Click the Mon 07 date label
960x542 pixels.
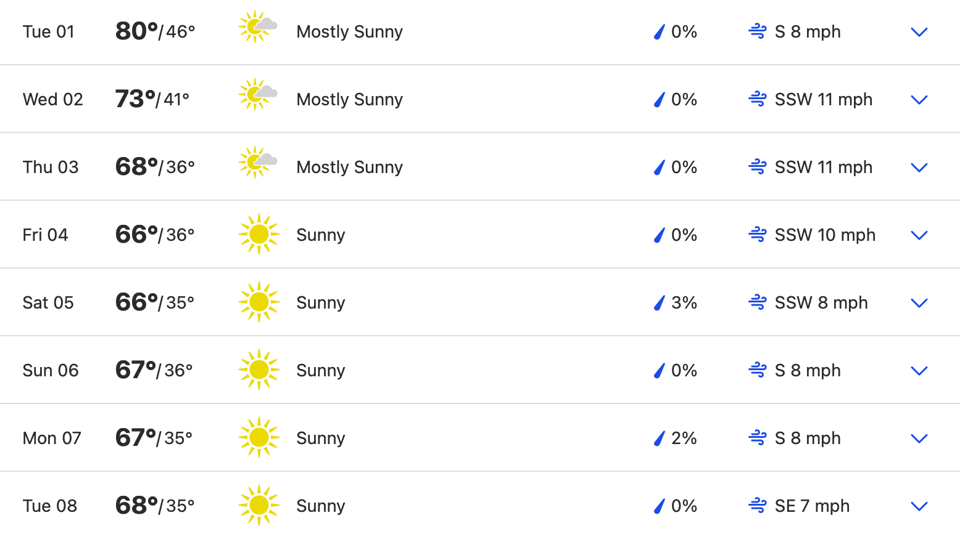tap(52, 438)
